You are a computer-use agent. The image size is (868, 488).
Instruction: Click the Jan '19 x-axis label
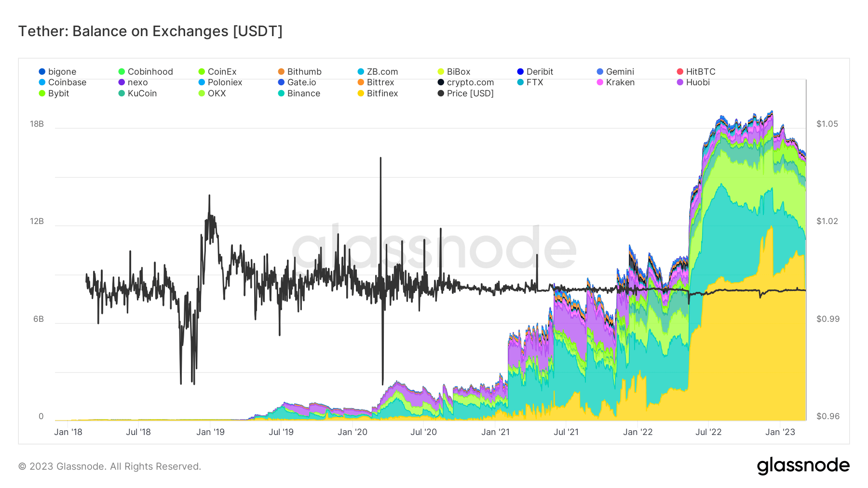point(210,432)
